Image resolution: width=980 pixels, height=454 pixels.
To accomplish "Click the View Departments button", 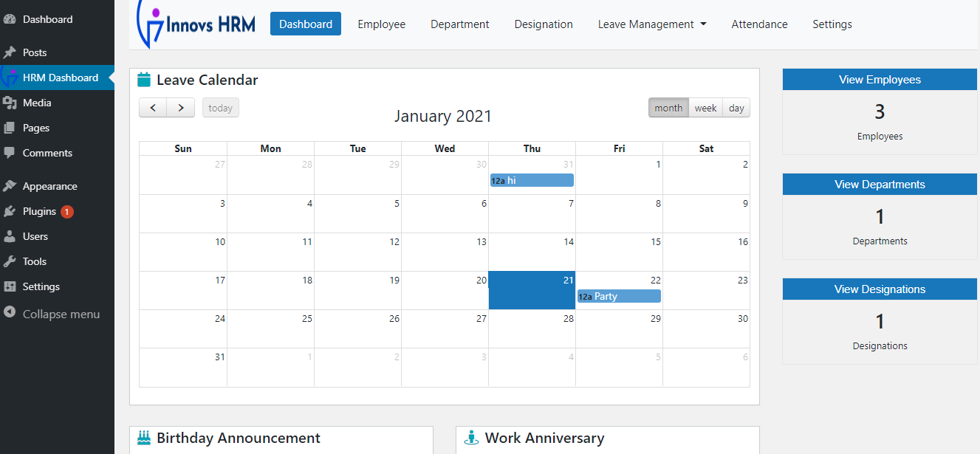I will 880,185.
